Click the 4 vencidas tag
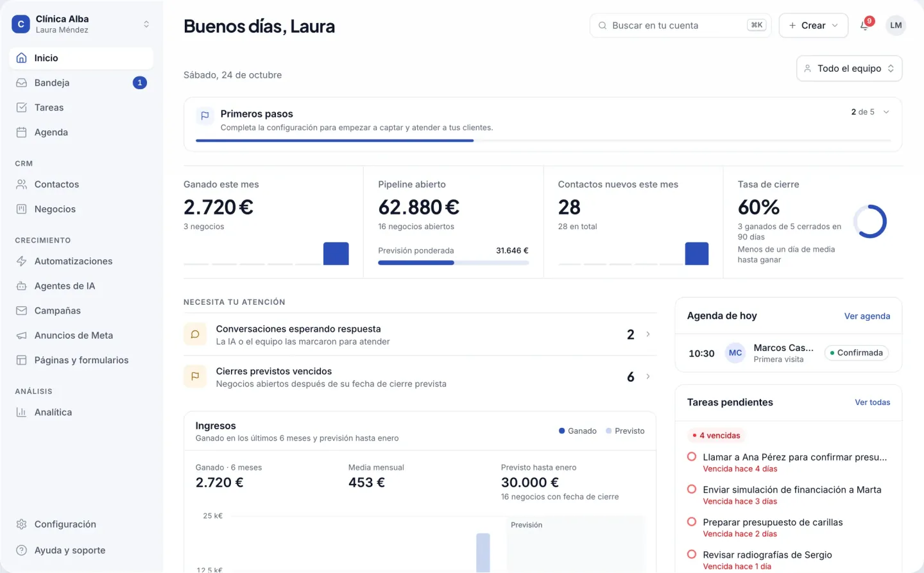The width and height of the screenshot is (924, 573). [716, 436]
